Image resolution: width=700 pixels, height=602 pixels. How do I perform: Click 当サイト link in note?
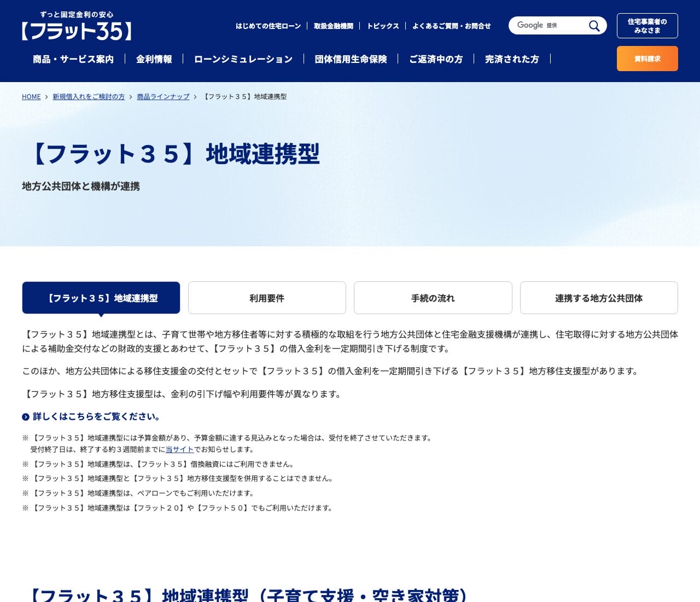tap(179, 449)
